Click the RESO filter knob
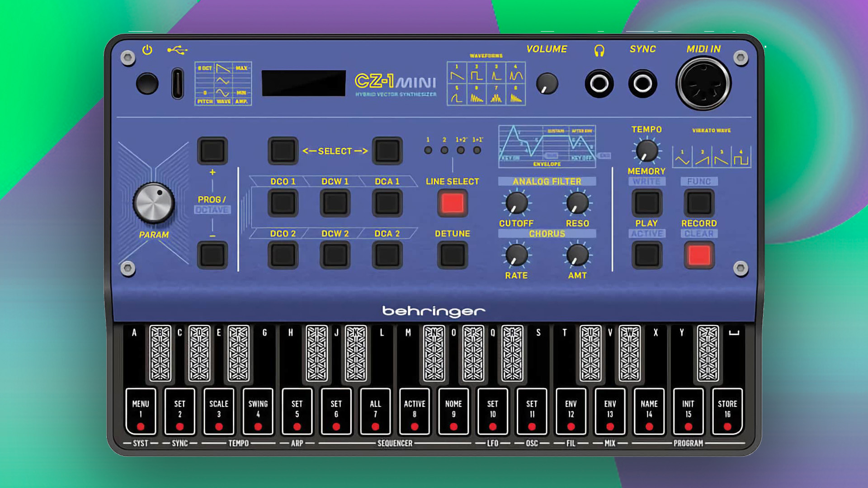Image resolution: width=868 pixels, height=488 pixels. click(577, 203)
